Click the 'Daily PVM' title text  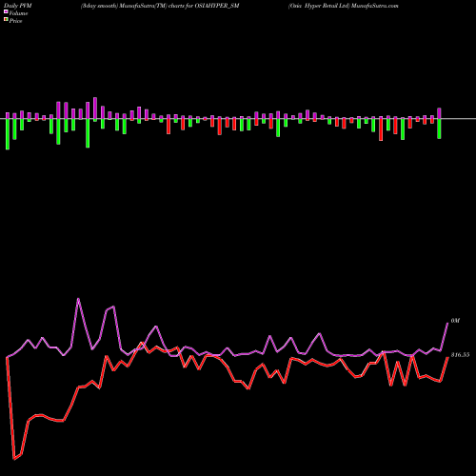(18, 6)
